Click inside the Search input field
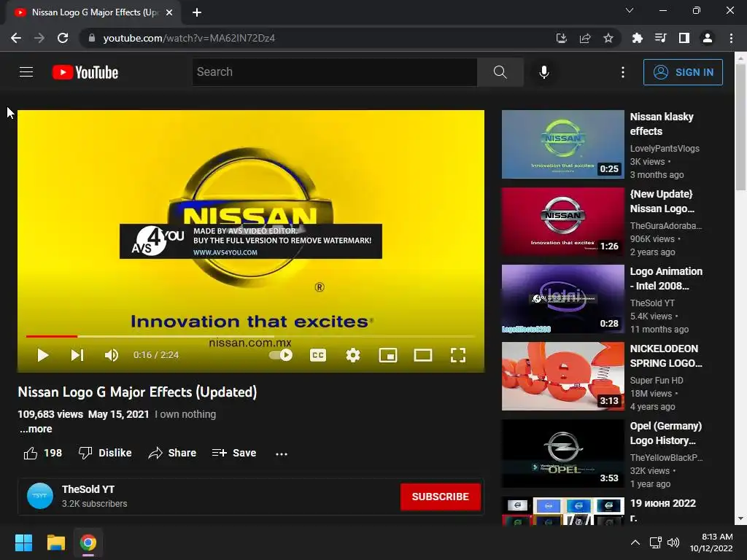Image resolution: width=747 pixels, height=560 pixels. coord(335,72)
